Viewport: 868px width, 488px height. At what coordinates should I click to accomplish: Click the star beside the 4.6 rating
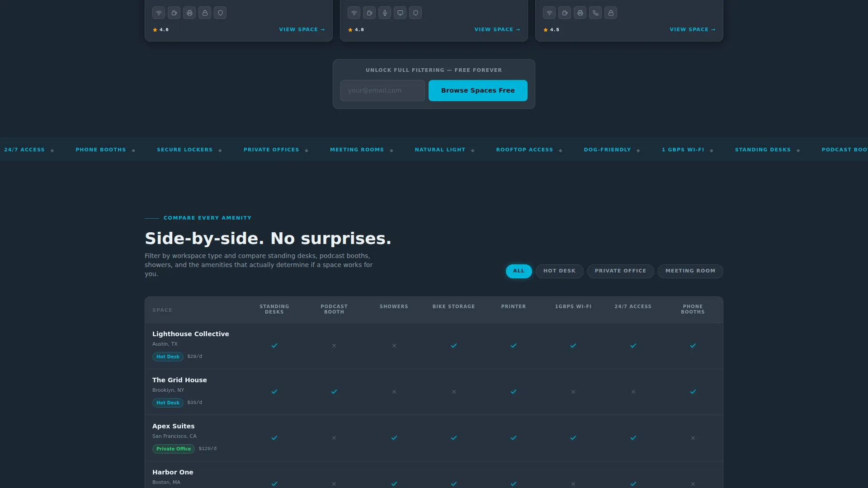click(155, 30)
